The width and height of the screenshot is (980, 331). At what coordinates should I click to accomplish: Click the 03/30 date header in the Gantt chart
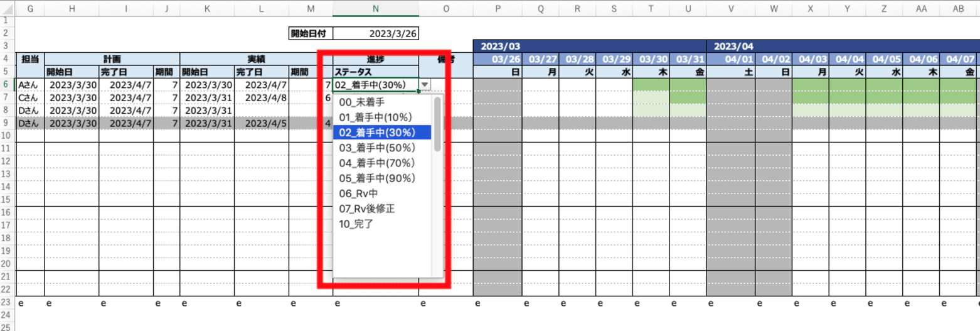[651, 58]
